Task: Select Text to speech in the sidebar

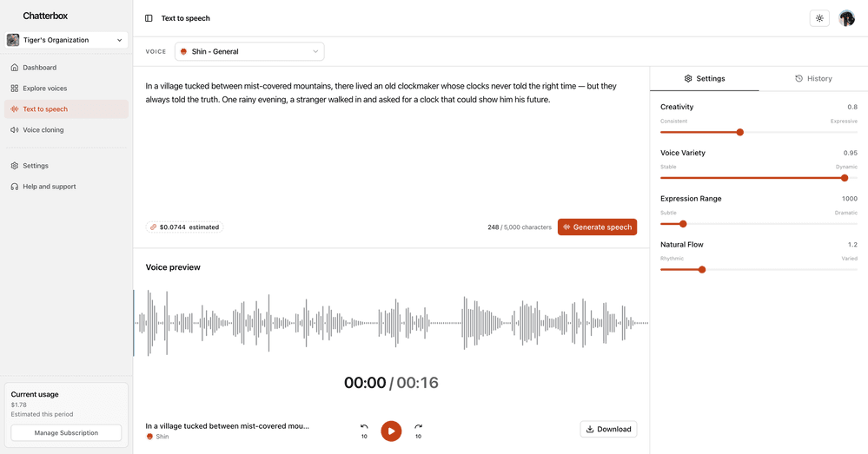Action: 66,109
